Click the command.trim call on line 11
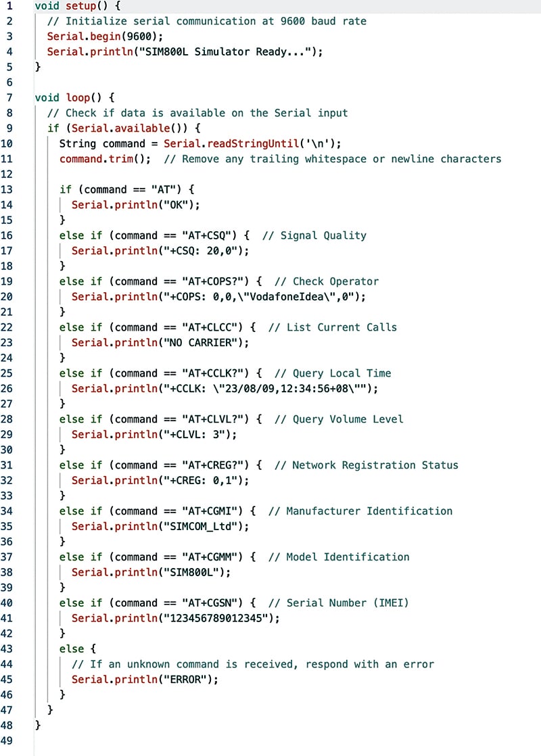Image resolution: width=541 pixels, height=756 pixels. pyautogui.click(x=101, y=159)
